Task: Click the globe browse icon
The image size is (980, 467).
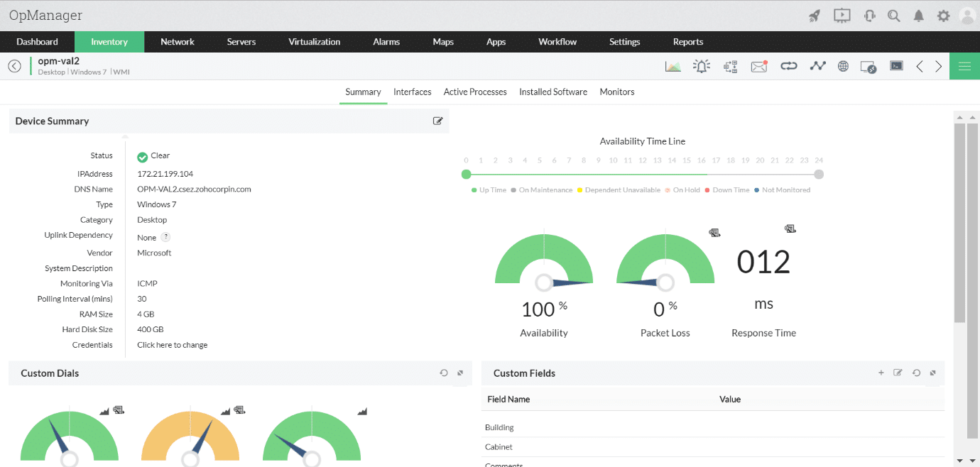Action: click(x=843, y=66)
